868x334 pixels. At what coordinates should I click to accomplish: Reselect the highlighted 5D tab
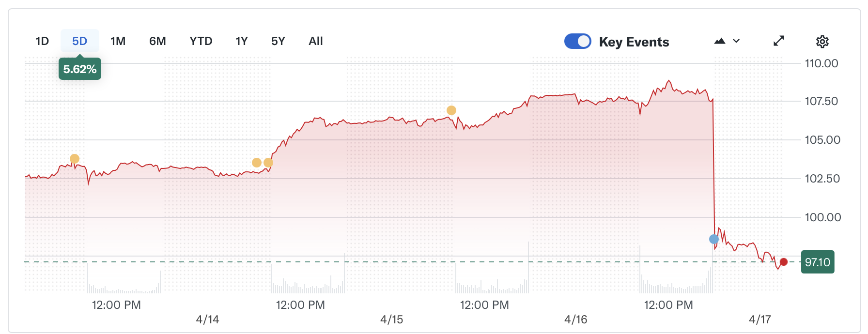click(x=79, y=41)
